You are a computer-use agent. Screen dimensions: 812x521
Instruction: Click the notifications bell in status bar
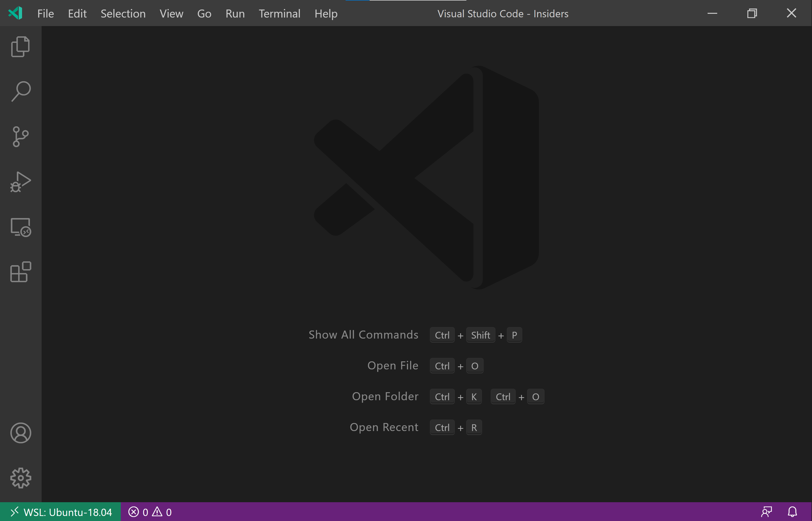tap(792, 512)
